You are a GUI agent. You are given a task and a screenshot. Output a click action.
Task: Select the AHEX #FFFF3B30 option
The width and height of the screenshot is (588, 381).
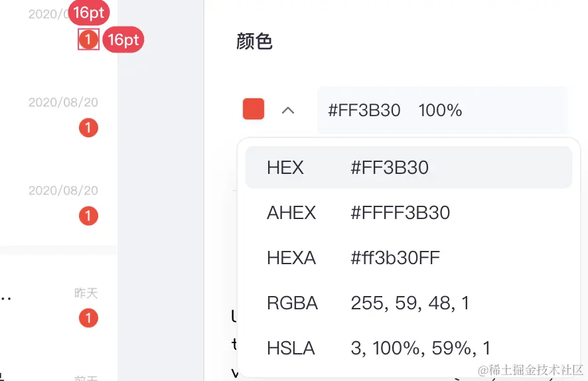(x=408, y=212)
